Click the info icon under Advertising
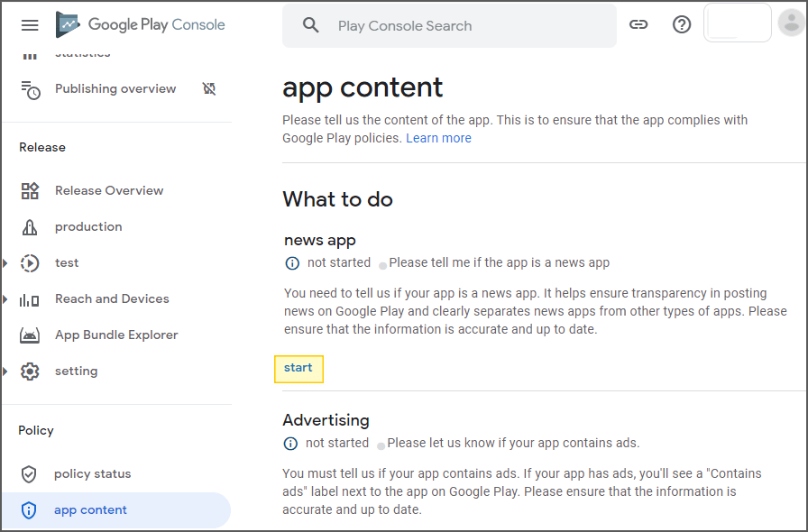Viewport: 808px width, 532px height. 290,444
